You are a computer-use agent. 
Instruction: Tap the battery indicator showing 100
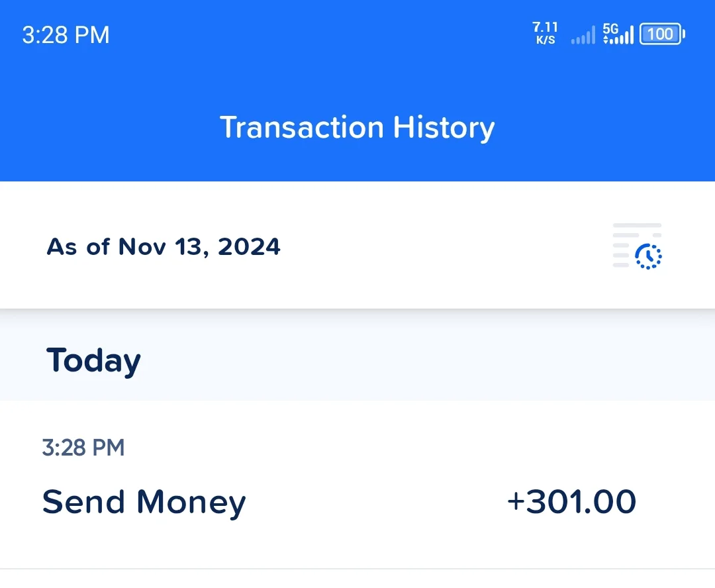pyautogui.click(x=662, y=34)
